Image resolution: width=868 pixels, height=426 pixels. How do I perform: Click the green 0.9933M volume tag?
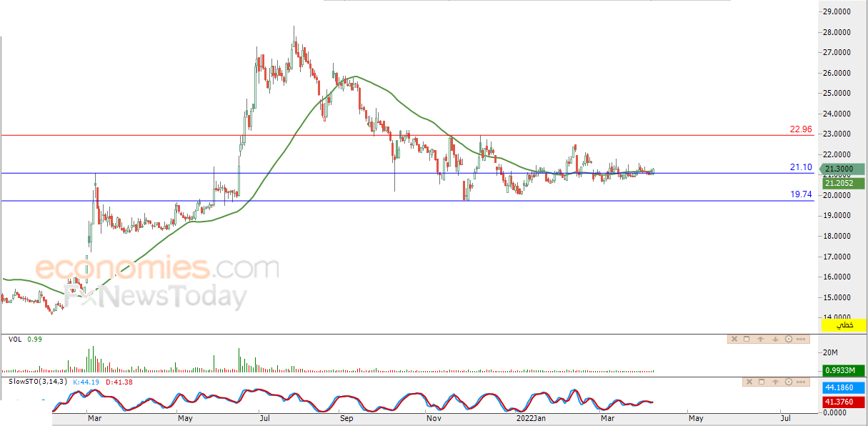click(x=844, y=370)
